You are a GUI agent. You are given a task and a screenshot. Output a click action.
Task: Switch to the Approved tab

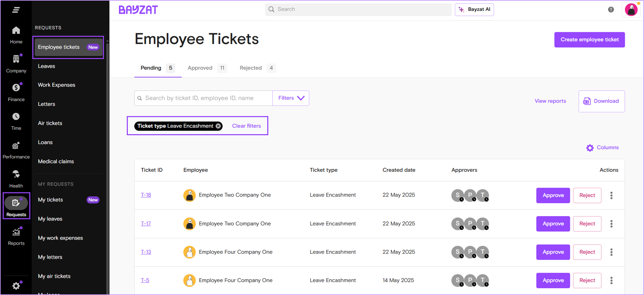[200, 68]
